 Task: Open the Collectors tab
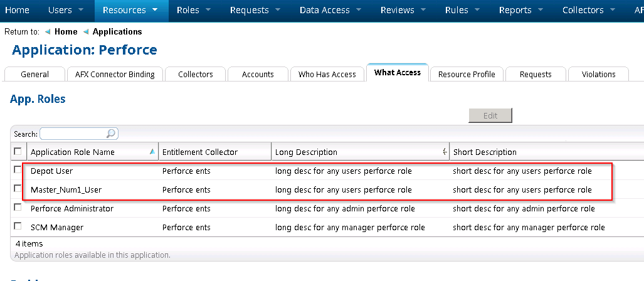(x=196, y=75)
